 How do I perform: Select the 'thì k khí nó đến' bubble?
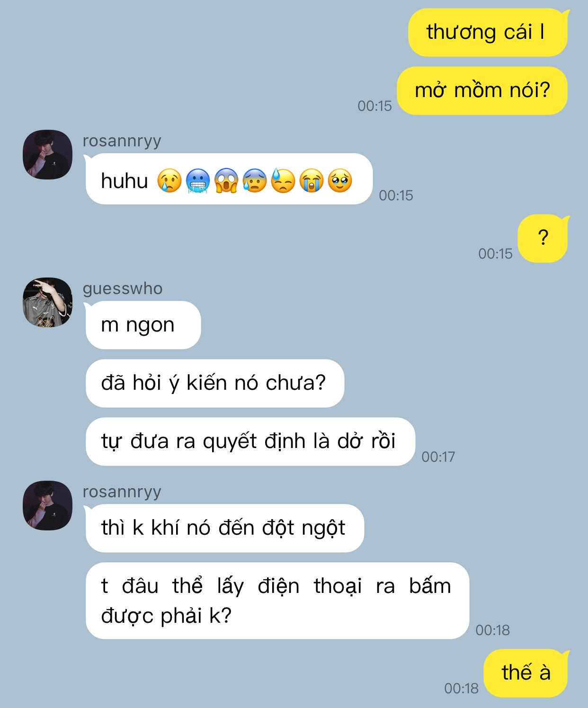(225, 528)
